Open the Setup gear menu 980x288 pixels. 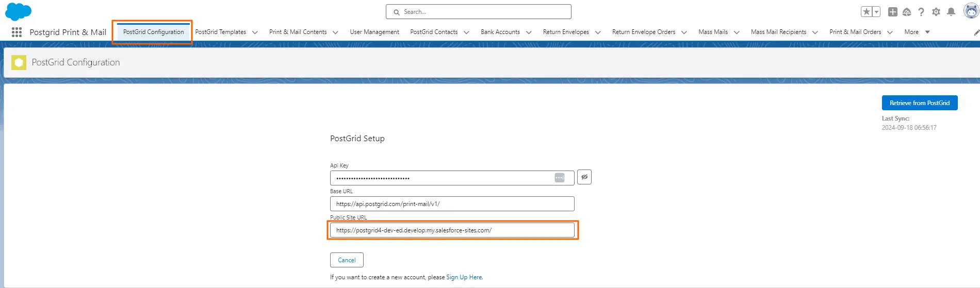pos(936,12)
